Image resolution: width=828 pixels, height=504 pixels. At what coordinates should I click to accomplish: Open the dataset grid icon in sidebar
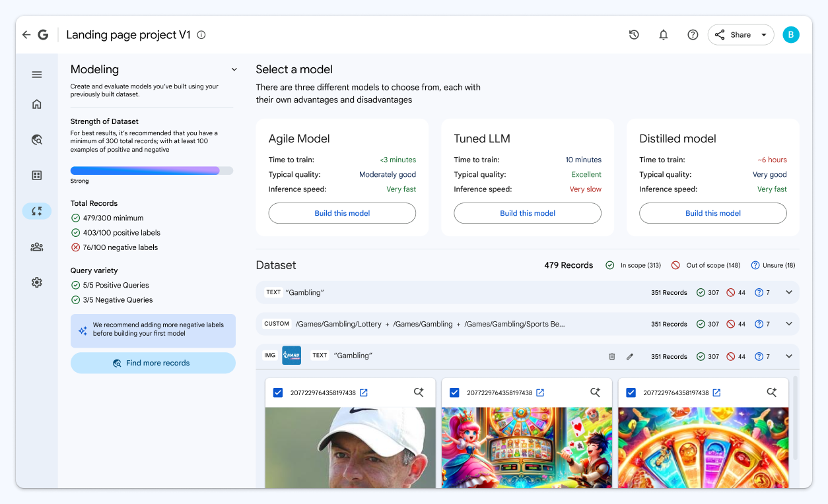[36, 175]
